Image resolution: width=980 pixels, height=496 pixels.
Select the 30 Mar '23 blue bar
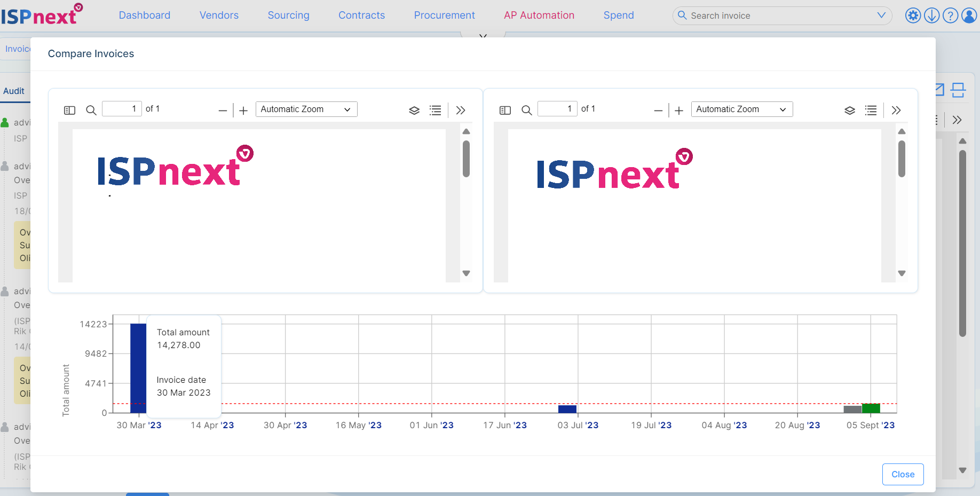[138, 368]
